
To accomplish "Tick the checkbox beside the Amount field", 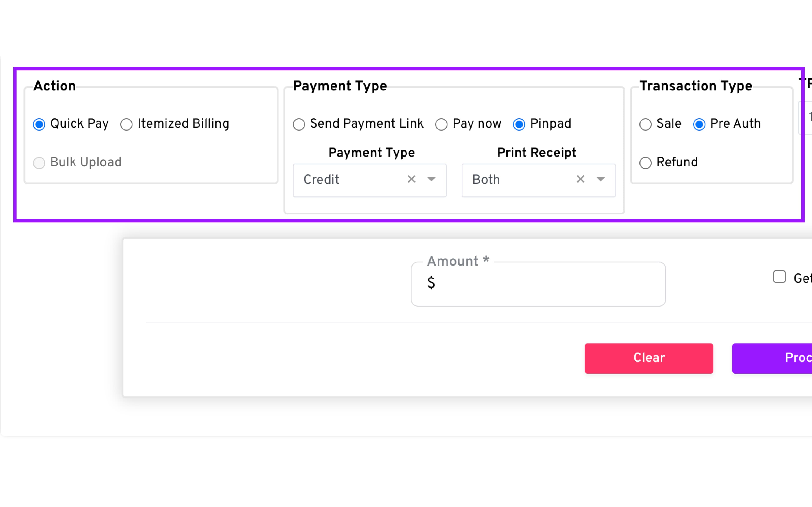I will 779,277.
